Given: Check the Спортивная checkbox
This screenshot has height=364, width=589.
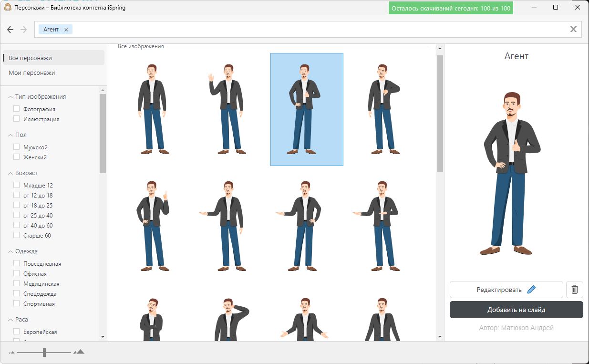Looking at the screenshot, I should pyautogui.click(x=17, y=303).
